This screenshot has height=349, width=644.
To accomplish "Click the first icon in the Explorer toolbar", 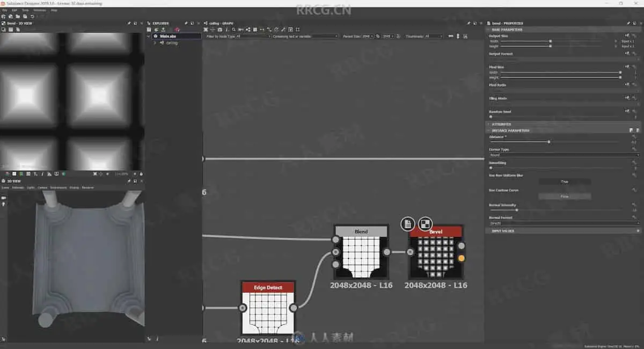I will (x=149, y=30).
